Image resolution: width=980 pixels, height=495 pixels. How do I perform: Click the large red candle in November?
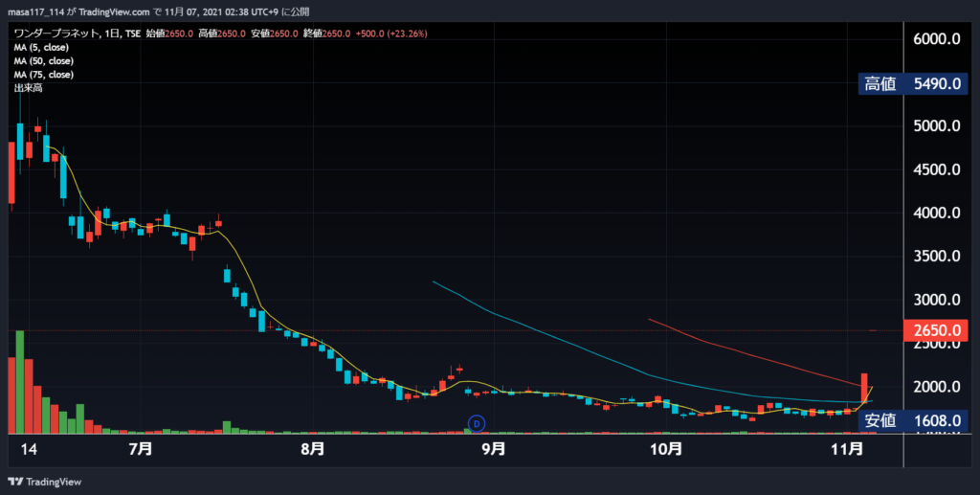864,388
